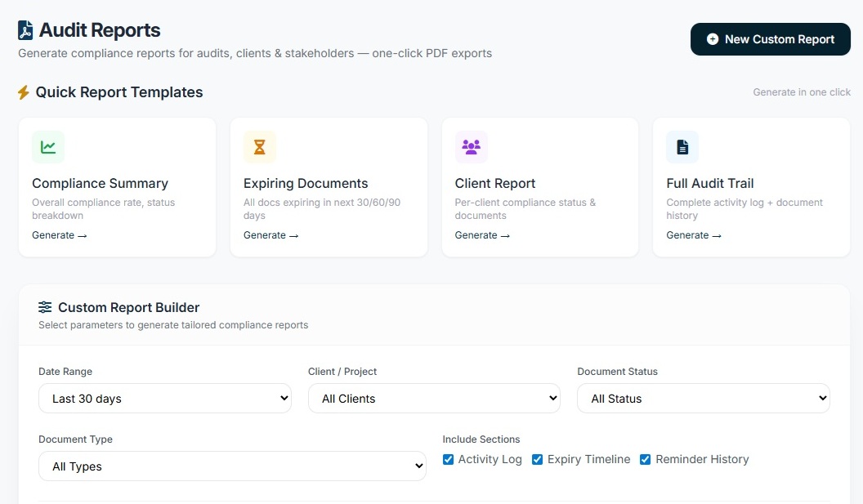Select the Client Report card title
863x504 pixels.
pyautogui.click(x=495, y=183)
